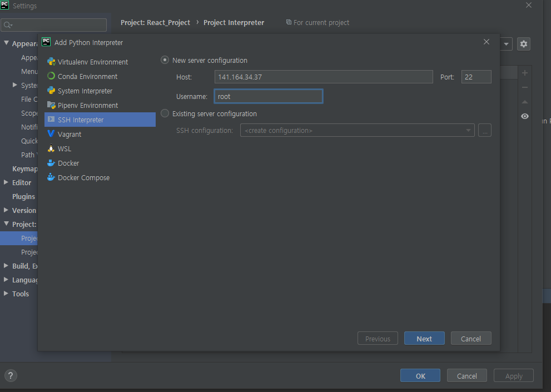Expand the System Settings tree node
Viewport: 551px width, 392px height.
15,85
